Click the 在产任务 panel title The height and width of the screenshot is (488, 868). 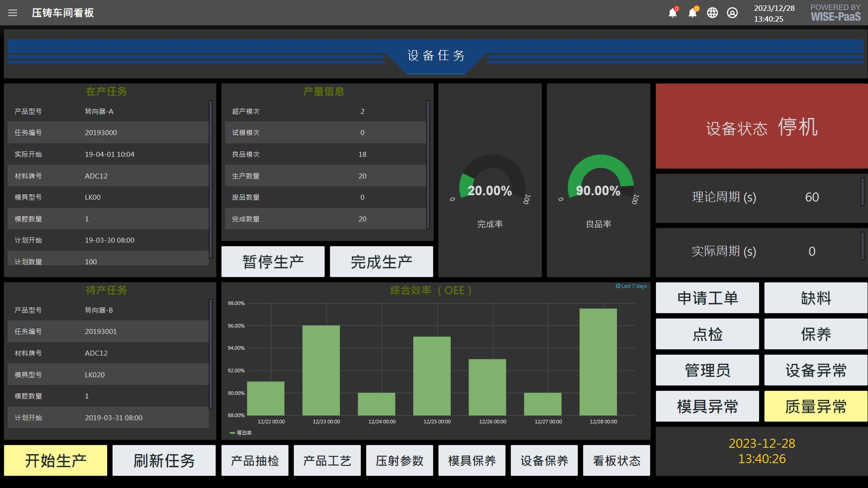coord(106,91)
